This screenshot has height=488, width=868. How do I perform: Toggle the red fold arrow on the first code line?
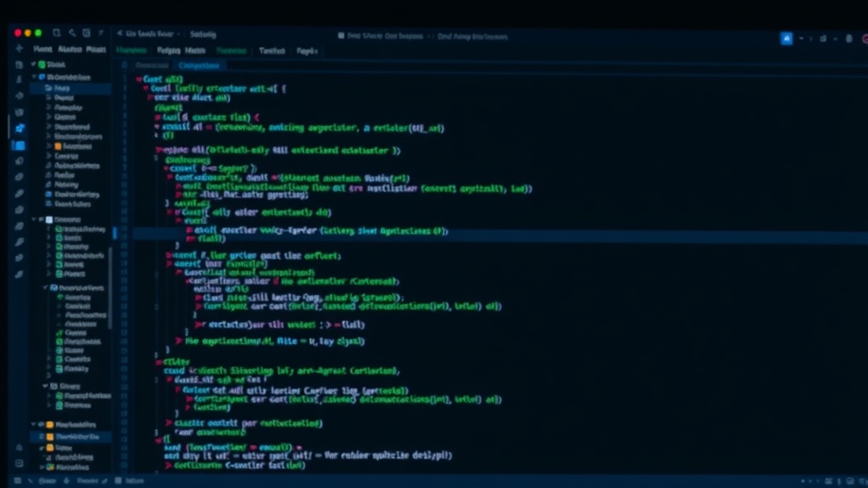tap(139, 79)
